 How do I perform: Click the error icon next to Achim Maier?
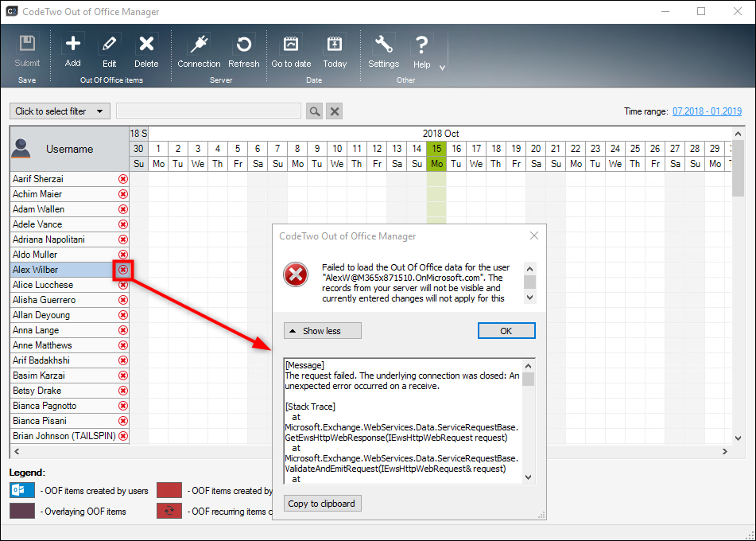(x=123, y=194)
